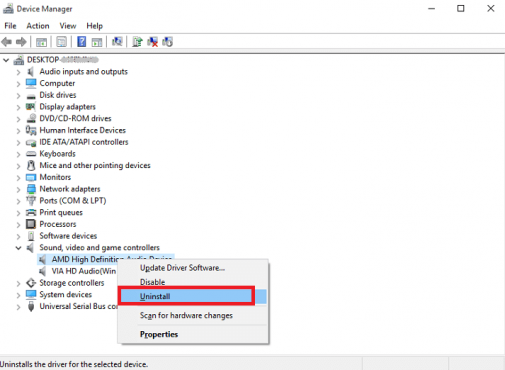The image size is (505, 370).
Task: Click the speaker icon beside AMD High Definition device
Action: [x=42, y=259]
